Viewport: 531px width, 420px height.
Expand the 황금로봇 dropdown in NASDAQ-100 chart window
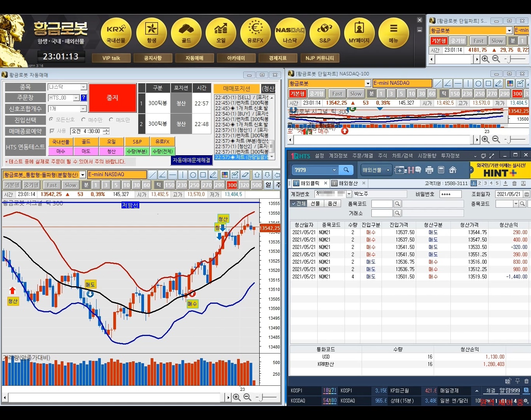coord(368,83)
